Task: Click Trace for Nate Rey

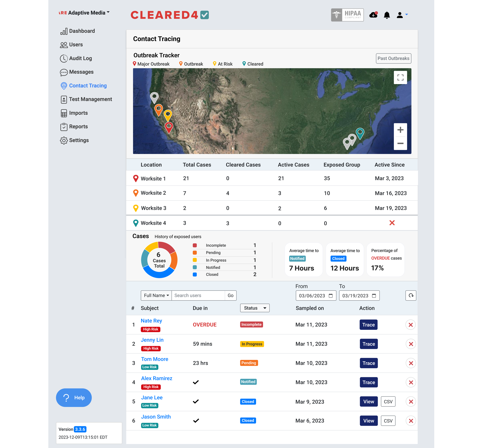Action: coord(368,325)
